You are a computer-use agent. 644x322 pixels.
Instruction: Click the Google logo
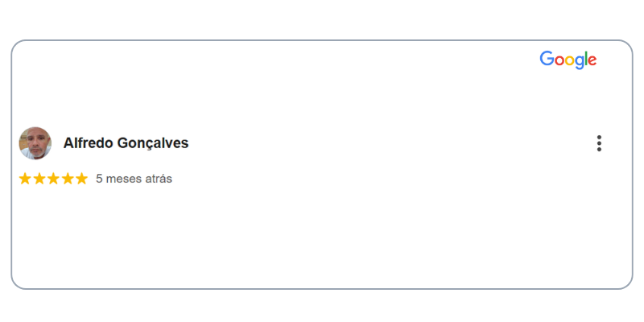point(568,60)
